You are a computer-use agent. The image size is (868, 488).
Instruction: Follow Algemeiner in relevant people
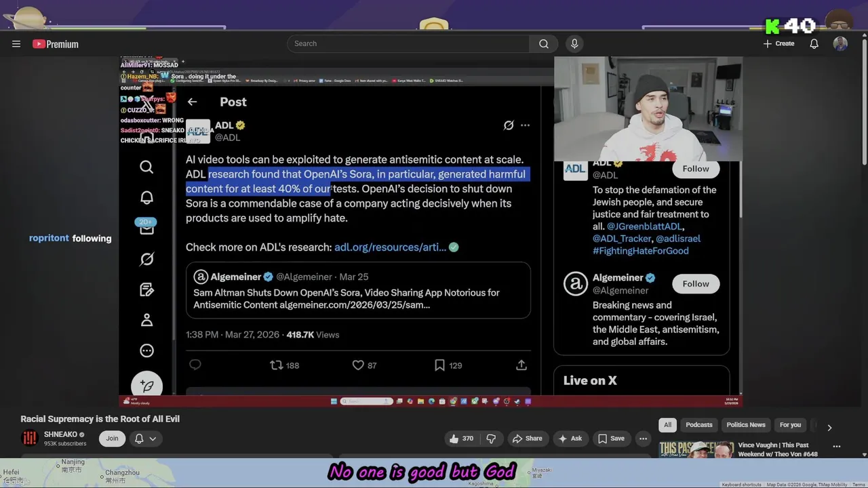pyautogui.click(x=696, y=284)
